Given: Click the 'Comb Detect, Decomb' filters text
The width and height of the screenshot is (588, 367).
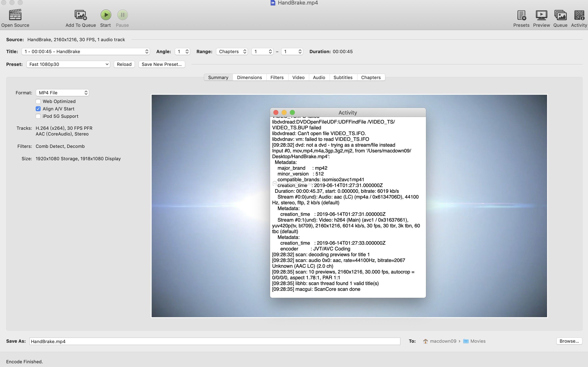Looking at the screenshot, I should click(60, 146).
